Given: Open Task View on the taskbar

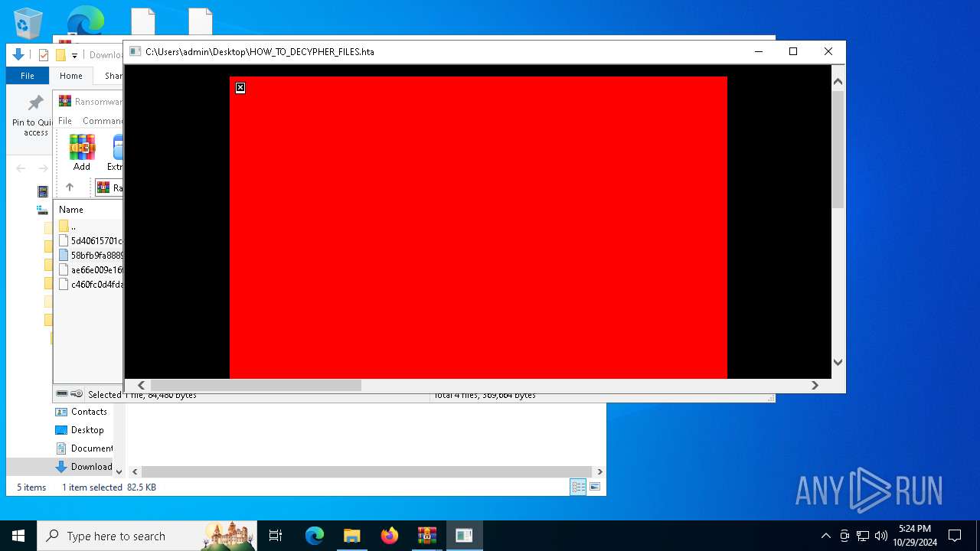Looking at the screenshot, I should click(276, 536).
